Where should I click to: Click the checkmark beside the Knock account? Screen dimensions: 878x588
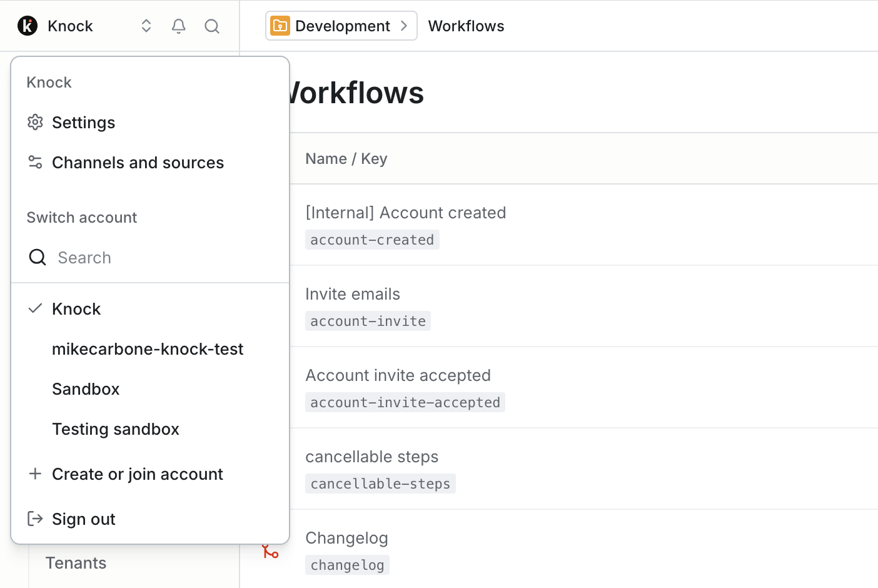coord(35,308)
